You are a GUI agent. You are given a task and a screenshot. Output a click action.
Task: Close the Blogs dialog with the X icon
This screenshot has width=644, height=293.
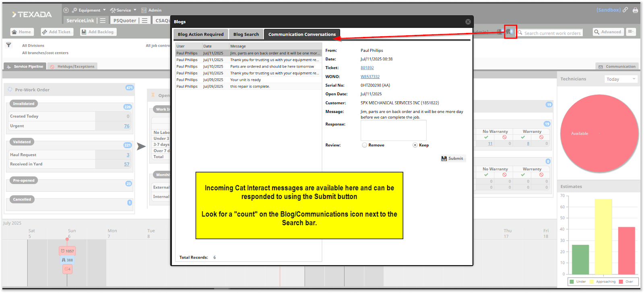[468, 22]
